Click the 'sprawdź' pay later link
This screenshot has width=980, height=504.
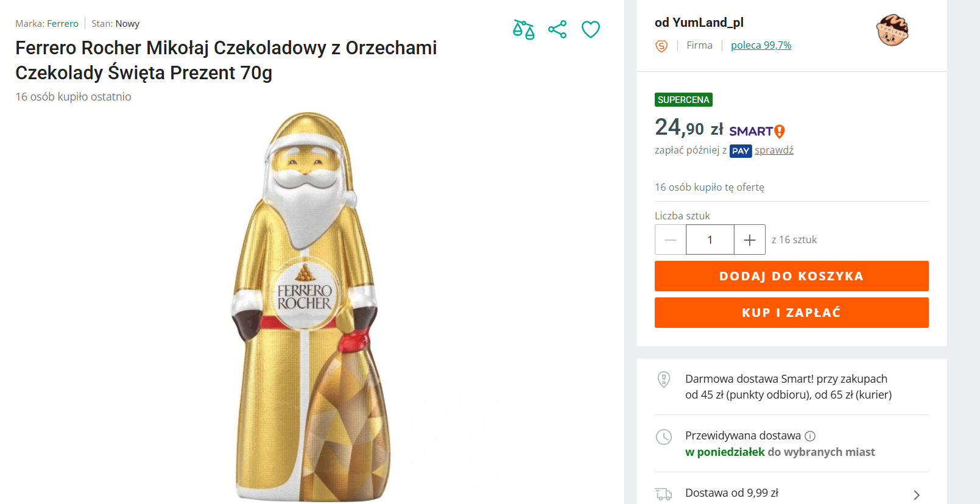tap(774, 150)
